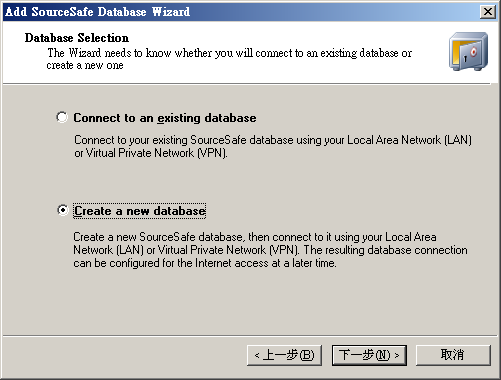Cancel the wizard with the 取消 button
Viewport: 501px width, 380px height.
tap(453, 355)
